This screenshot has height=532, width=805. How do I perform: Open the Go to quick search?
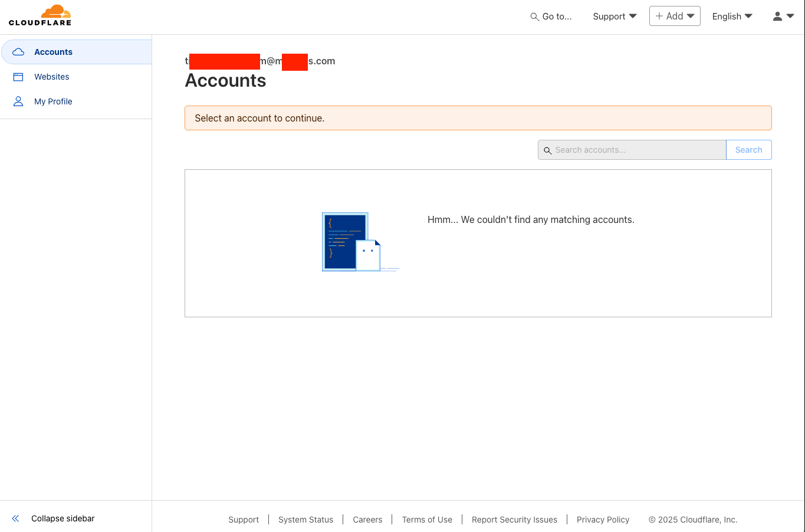(551, 17)
